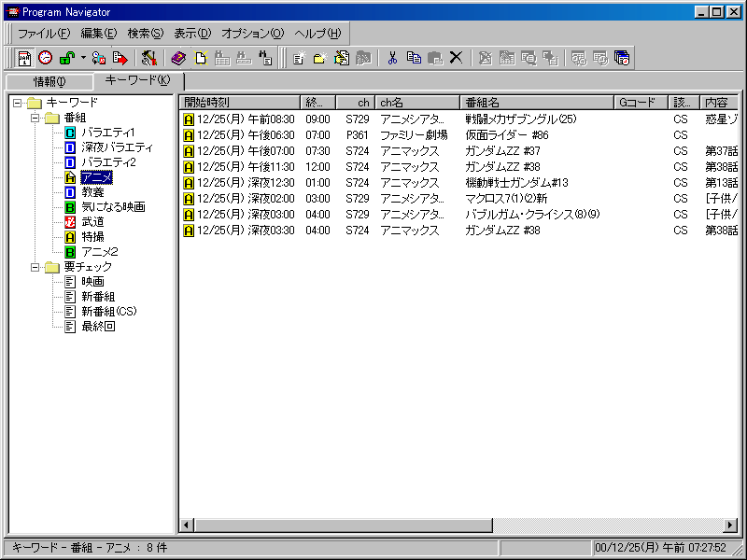Select 気になる映画 keyword in tree
The width and height of the screenshot is (747, 560).
[x=113, y=207]
